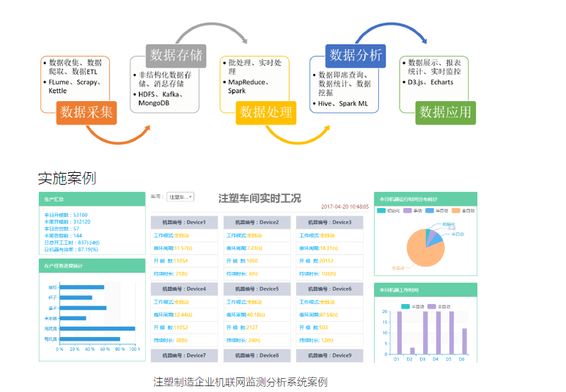Click the D2 bar in the working time chart
The height and width of the screenshot is (392, 566).
click(x=413, y=350)
